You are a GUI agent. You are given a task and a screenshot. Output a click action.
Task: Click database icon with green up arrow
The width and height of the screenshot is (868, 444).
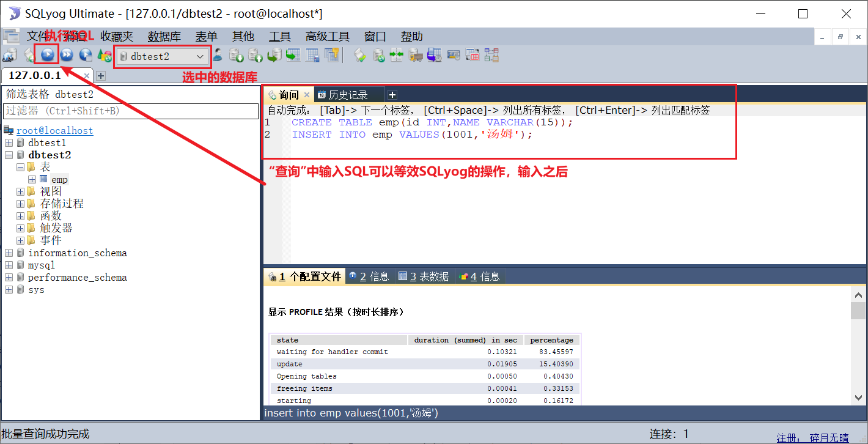tap(256, 56)
